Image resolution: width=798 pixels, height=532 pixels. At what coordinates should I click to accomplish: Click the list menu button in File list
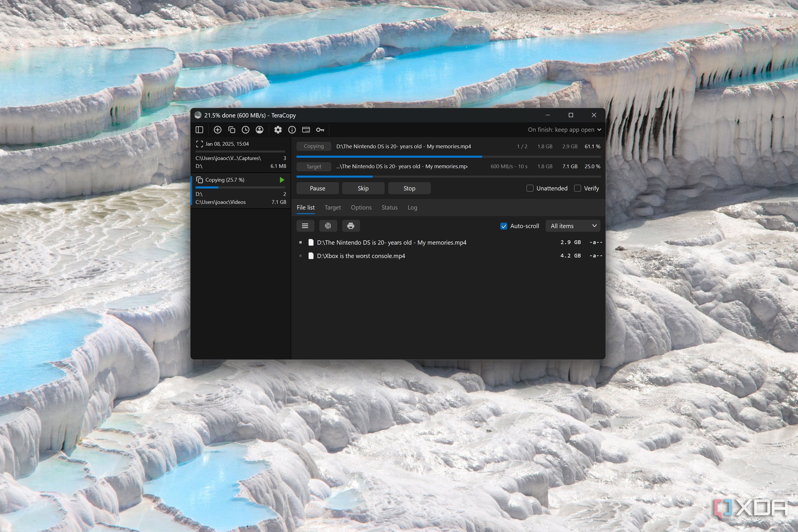(x=305, y=226)
